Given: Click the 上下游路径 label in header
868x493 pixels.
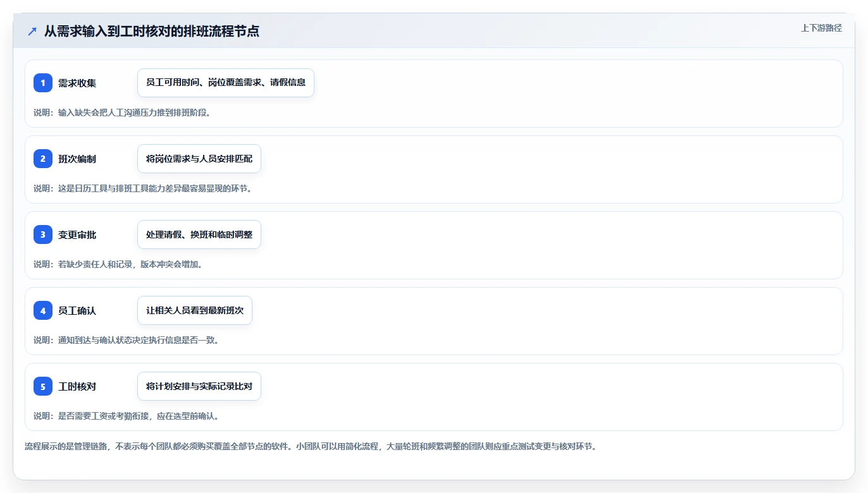Looking at the screenshot, I should point(822,28).
